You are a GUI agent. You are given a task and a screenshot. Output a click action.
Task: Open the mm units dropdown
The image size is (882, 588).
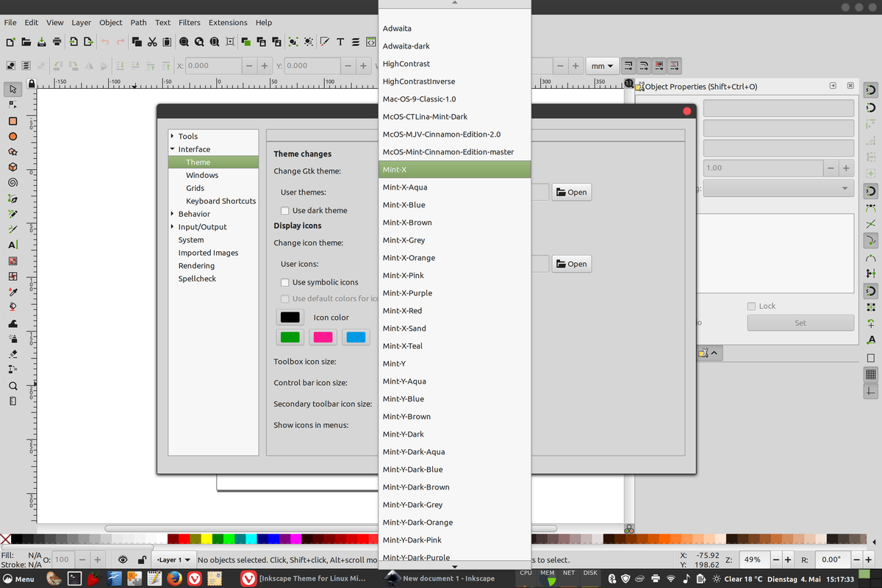[x=602, y=66]
